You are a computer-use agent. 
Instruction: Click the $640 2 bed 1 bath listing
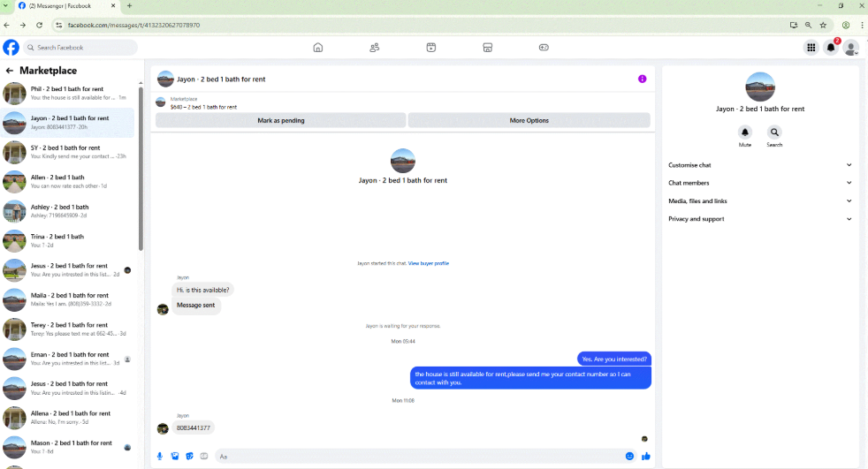click(x=203, y=107)
